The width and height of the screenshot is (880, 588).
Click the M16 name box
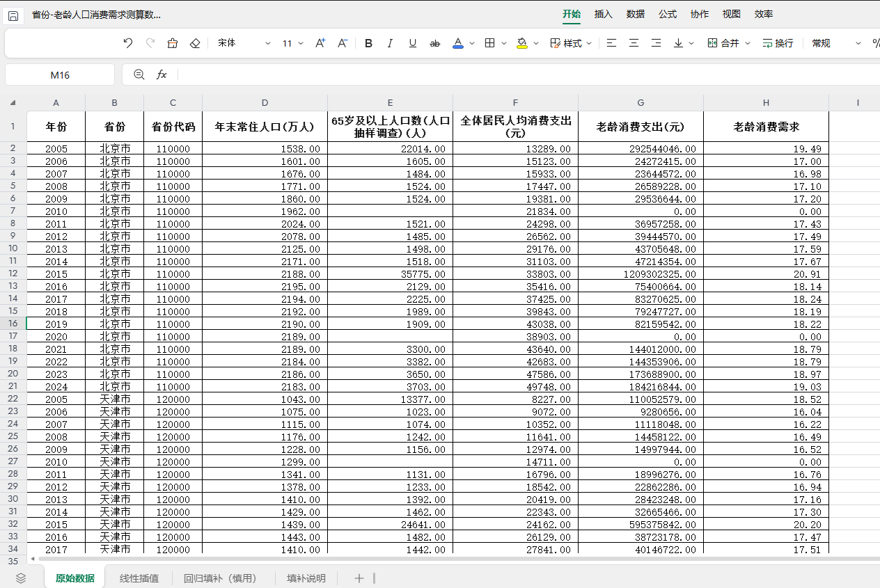click(60, 75)
